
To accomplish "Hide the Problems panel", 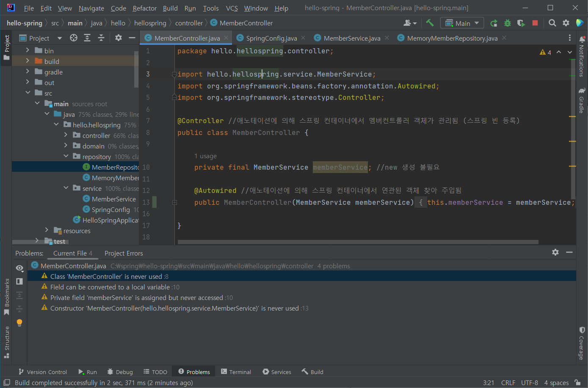I will pos(569,252).
